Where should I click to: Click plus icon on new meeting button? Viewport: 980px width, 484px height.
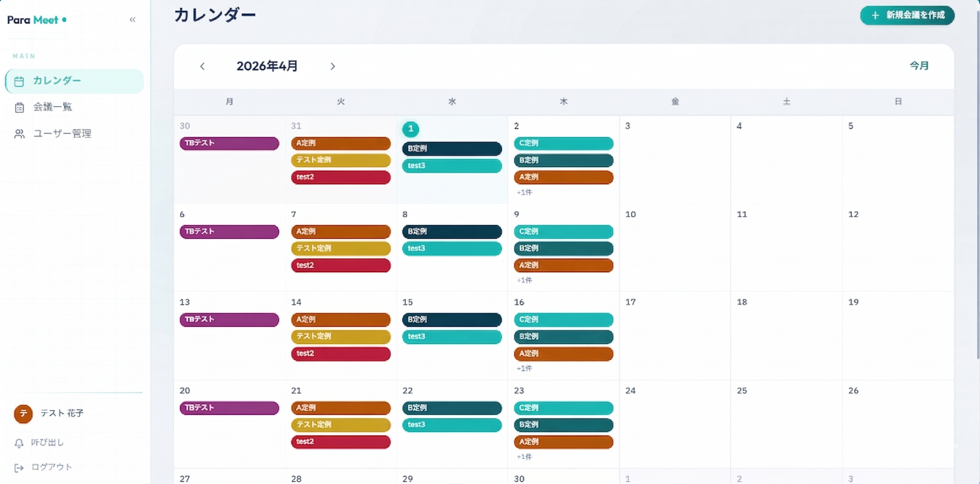pyautogui.click(x=875, y=15)
